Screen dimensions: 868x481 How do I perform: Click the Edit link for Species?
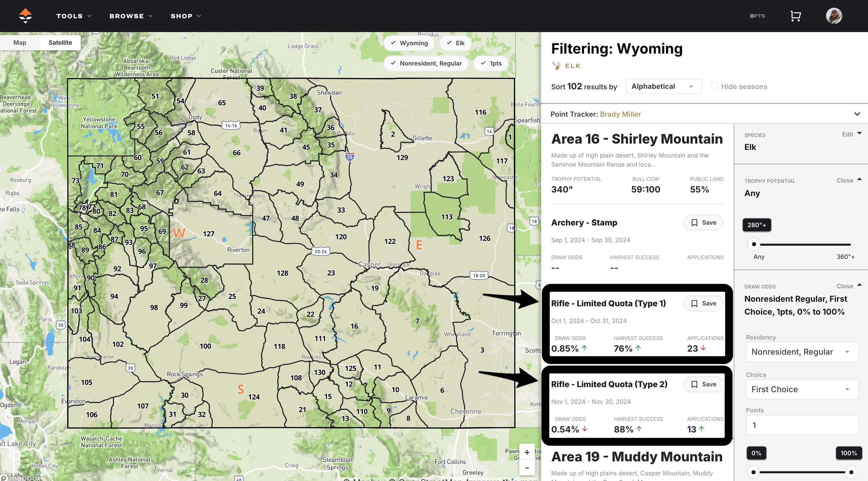click(848, 134)
